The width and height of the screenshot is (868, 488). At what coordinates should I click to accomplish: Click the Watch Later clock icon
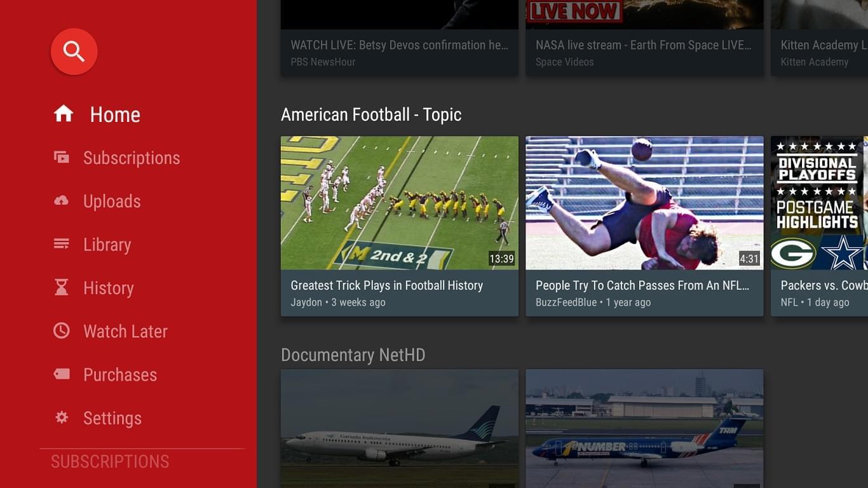pos(62,330)
